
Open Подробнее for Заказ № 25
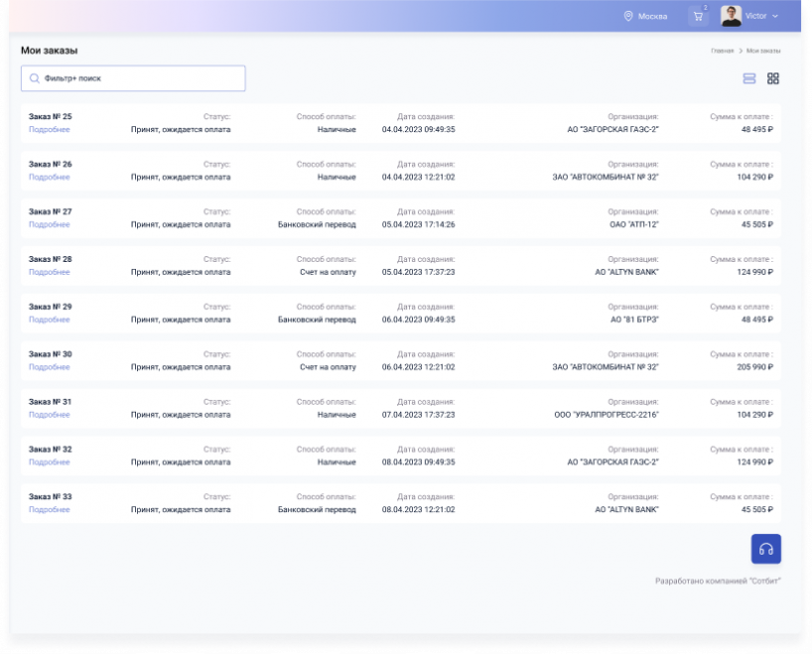[x=49, y=129]
